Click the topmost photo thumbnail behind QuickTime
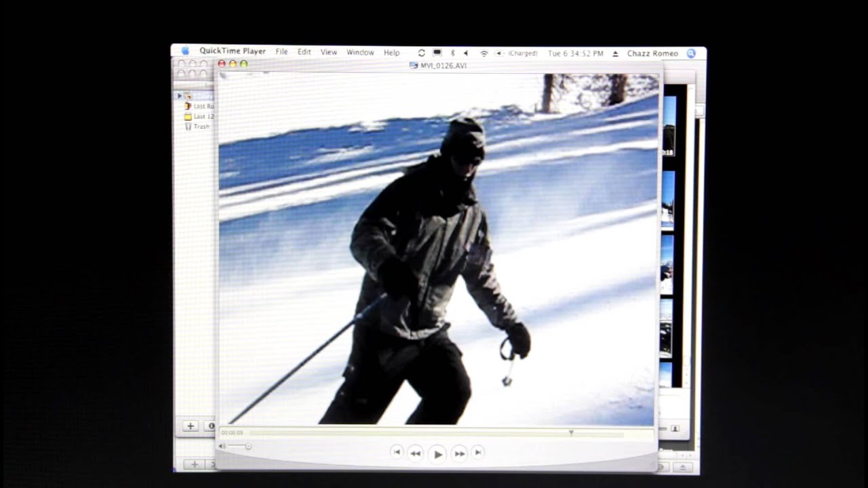The image size is (868, 488). [x=668, y=127]
